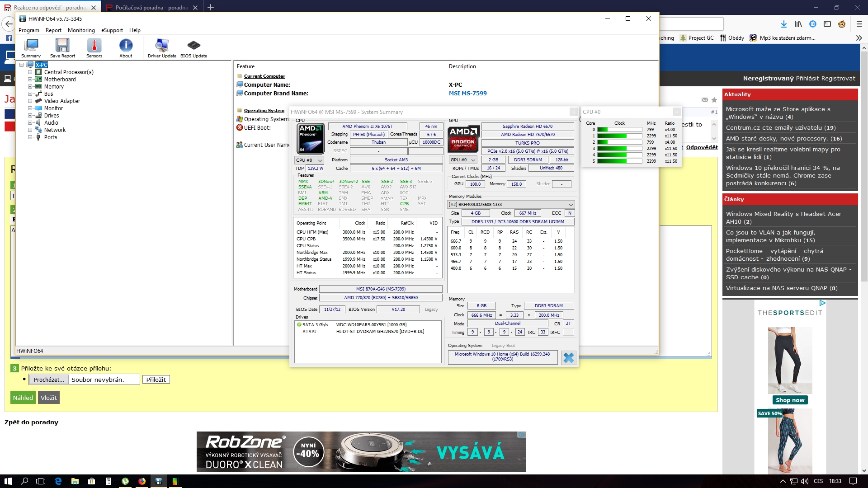The height and width of the screenshot is (488, 868).
Task: Expand the Motherboard tree node
Action: (x=30, y=80)
